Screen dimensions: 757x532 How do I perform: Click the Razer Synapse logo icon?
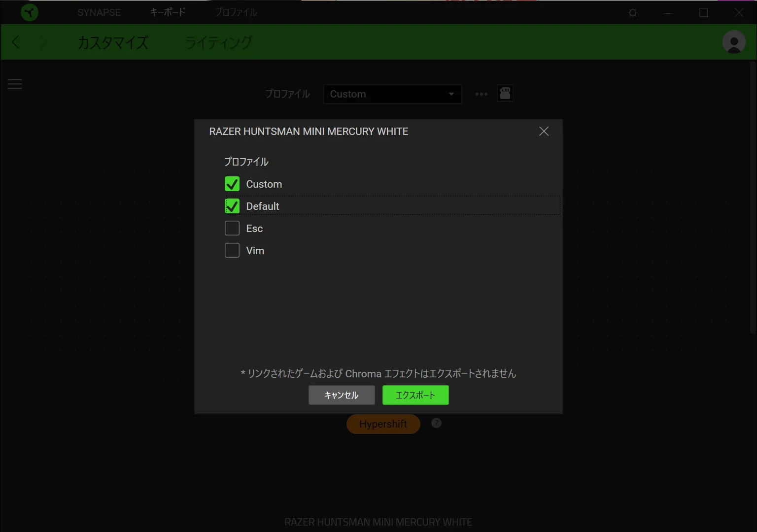(30, 12)
